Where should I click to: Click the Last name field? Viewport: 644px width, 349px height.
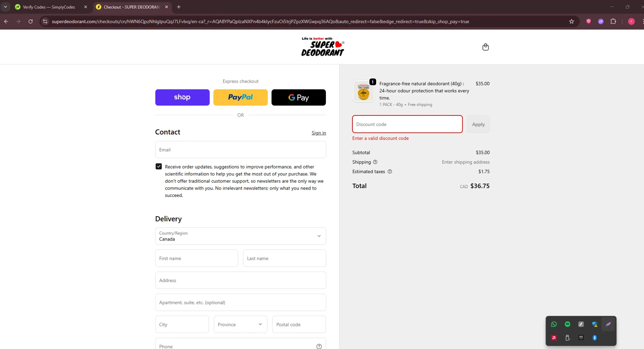(284, 259)
